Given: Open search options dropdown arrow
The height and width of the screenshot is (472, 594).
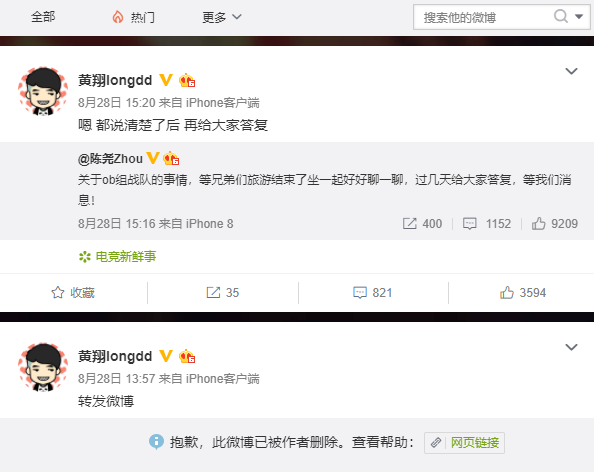Looking at the screenshot, I should [x=579, y=16].
